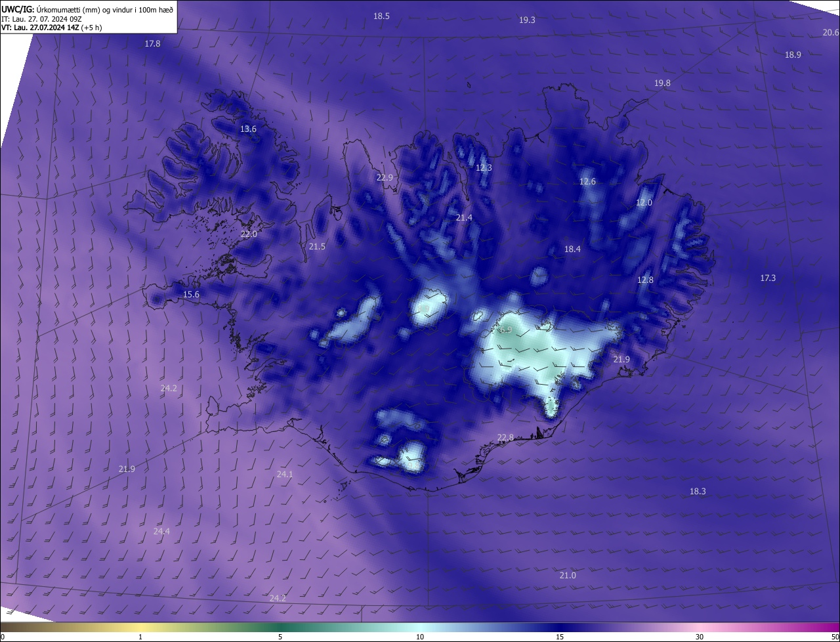This screenshot has width=840, height=642.
Task: Click the colorbar tick label 30
Action: point(700,637)
